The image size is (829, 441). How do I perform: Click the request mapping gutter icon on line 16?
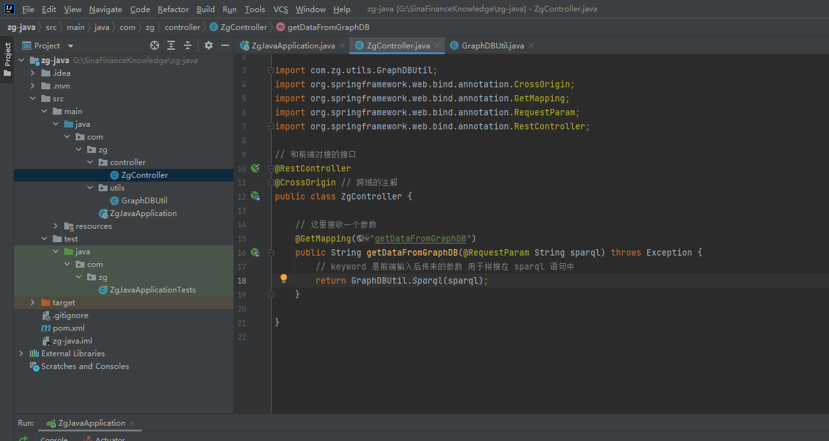[x=255, y=253]
